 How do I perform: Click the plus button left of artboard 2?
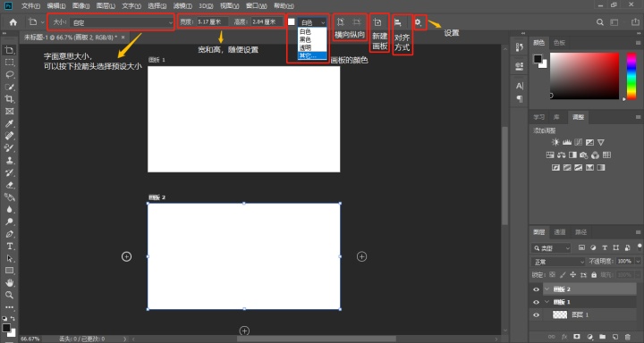click(x=126, y=256)
